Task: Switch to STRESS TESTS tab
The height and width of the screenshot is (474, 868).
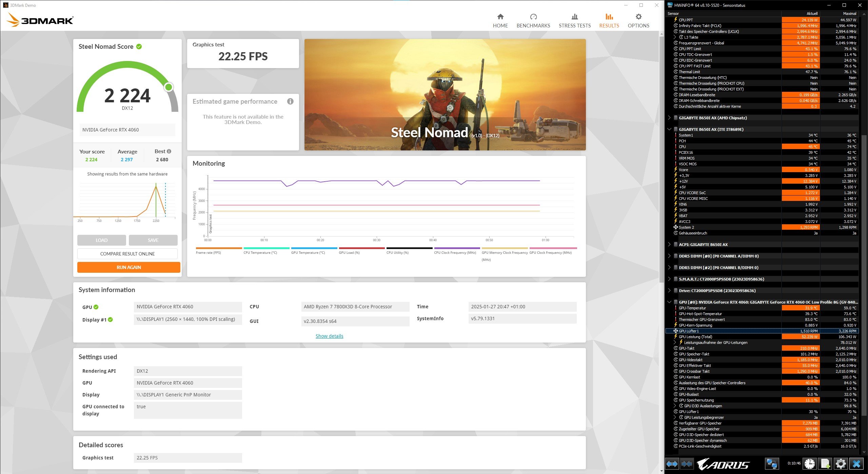Action: click(x=574, y=21)
